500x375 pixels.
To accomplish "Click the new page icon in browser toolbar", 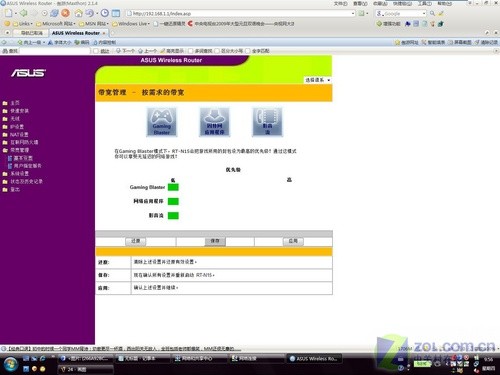I will [8, 13].
